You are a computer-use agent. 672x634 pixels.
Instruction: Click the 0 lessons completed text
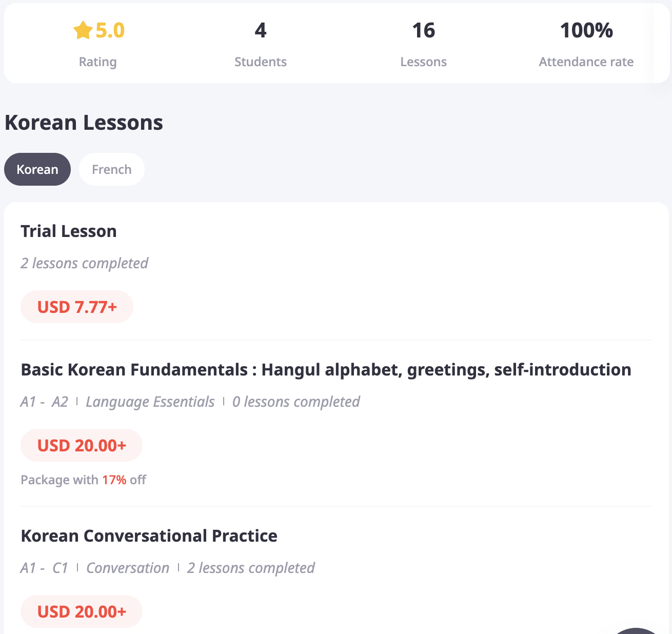pyautogui.click(x=296, y=402)
